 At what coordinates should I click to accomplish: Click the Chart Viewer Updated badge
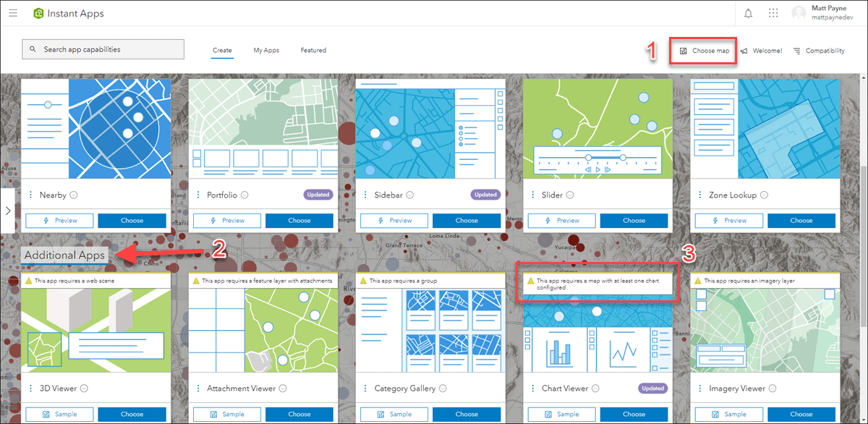click(652, 389)
